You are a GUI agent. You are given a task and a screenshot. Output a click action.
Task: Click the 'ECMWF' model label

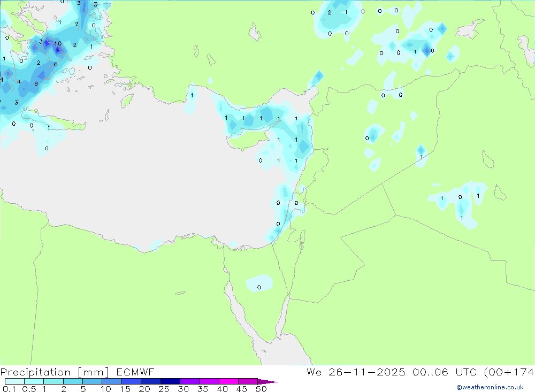click(x=135, y=372)
